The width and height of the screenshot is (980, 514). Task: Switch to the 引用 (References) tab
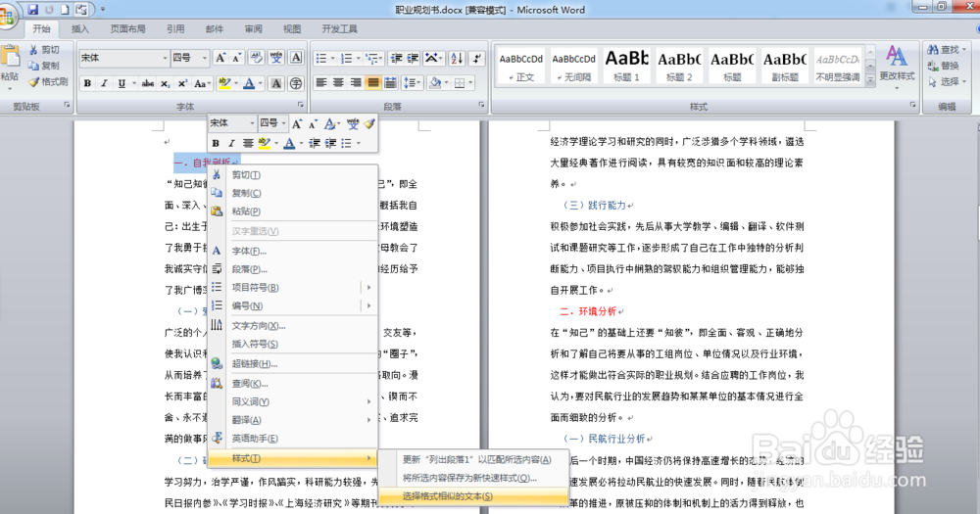pyautogui.click(x=175, y=28)
